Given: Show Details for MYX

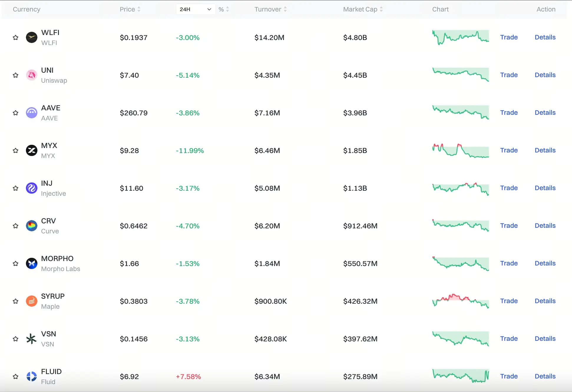Looking at the screenshot, I should point(545,150).
